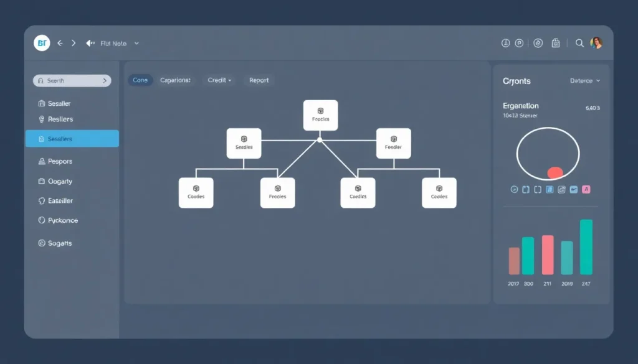This screenshot has height=364, width=638.
Task: Switch to the Report tab
Action: pos(259,80)
